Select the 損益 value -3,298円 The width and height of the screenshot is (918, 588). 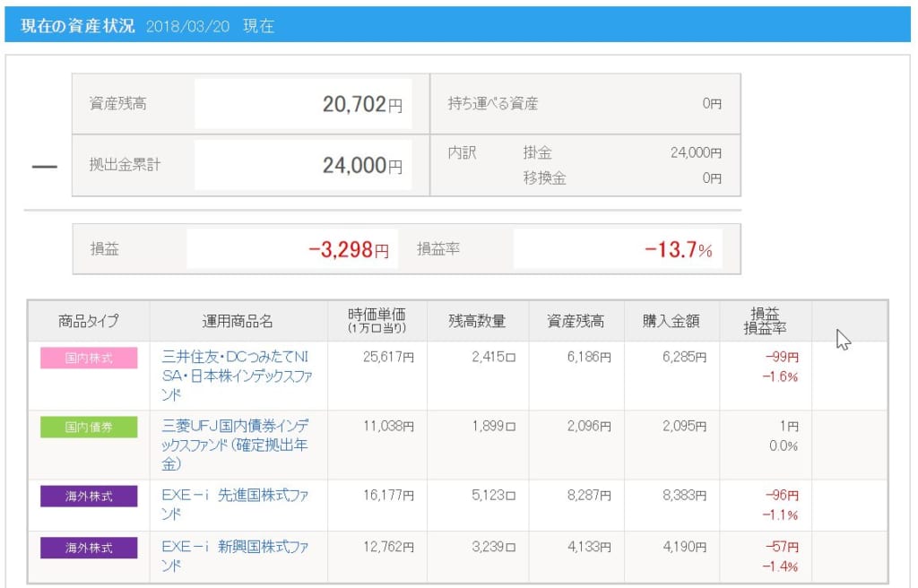(x=349, y=250)
